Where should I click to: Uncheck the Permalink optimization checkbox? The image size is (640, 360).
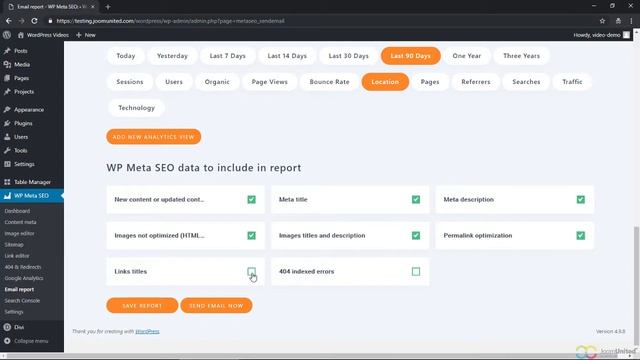(580, 236)
